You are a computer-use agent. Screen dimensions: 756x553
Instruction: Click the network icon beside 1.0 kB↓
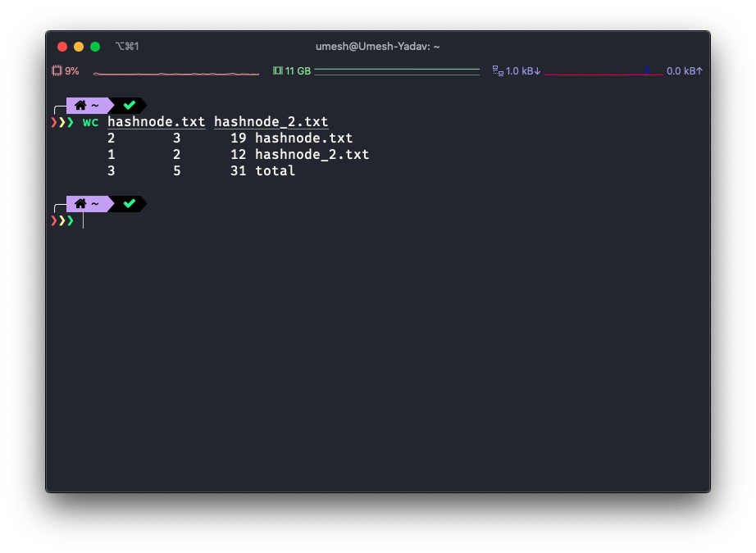(497, 71)
